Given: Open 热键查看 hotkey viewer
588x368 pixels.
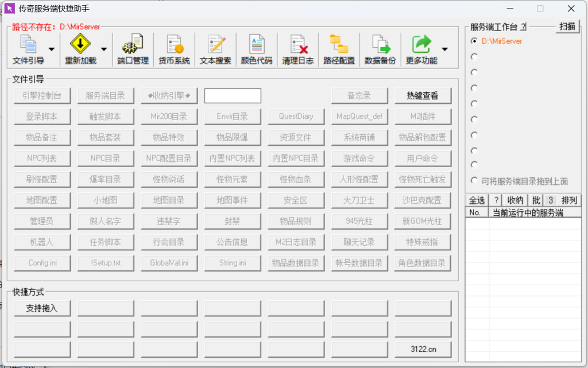Looking at the screenshot, I should tap(423, 95).
